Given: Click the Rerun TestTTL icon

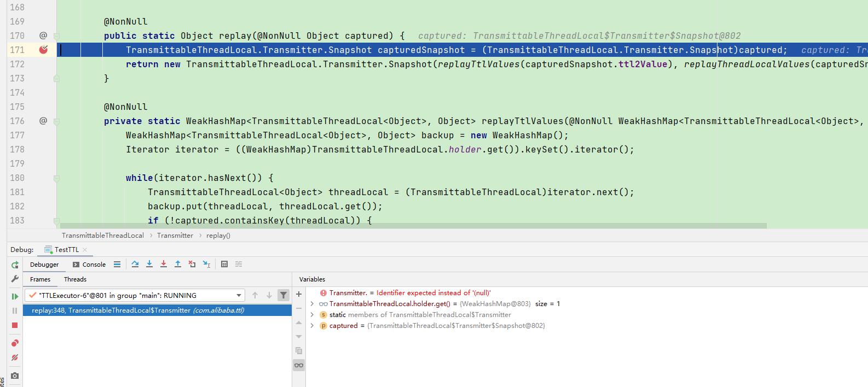Looking at the screenshot, I should [x=15, y=265].
